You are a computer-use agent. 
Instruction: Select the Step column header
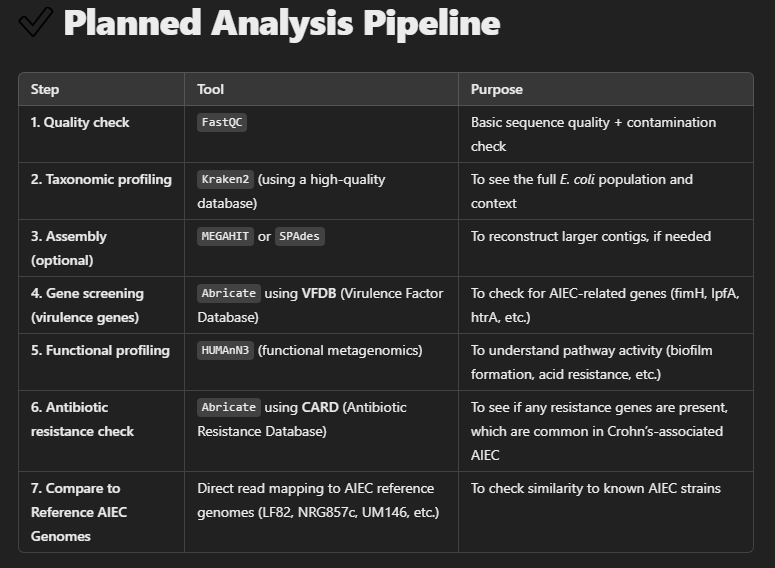click(x=45, y=89)
